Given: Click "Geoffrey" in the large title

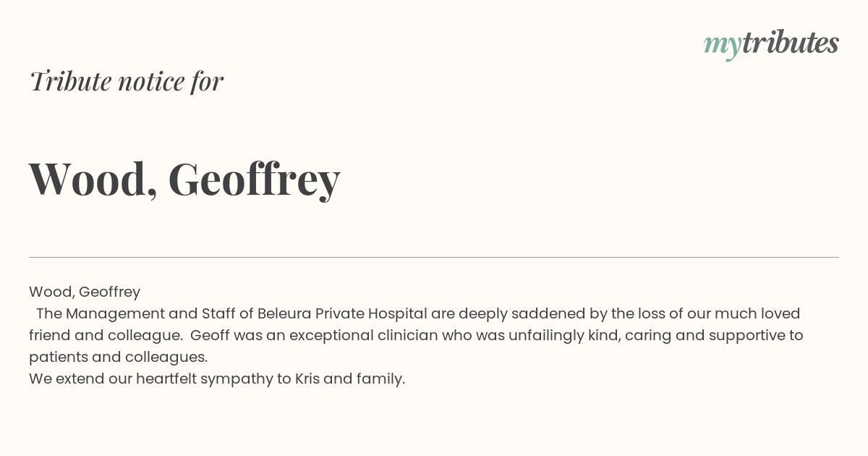Looking at the screenshot, I should click(254, 180).
